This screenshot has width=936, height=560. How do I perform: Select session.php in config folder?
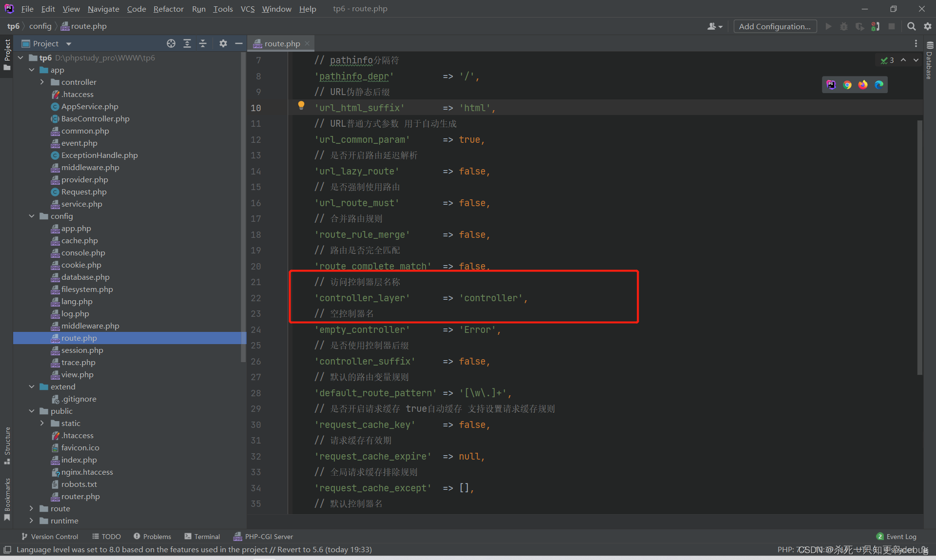[x=82, y=350]
